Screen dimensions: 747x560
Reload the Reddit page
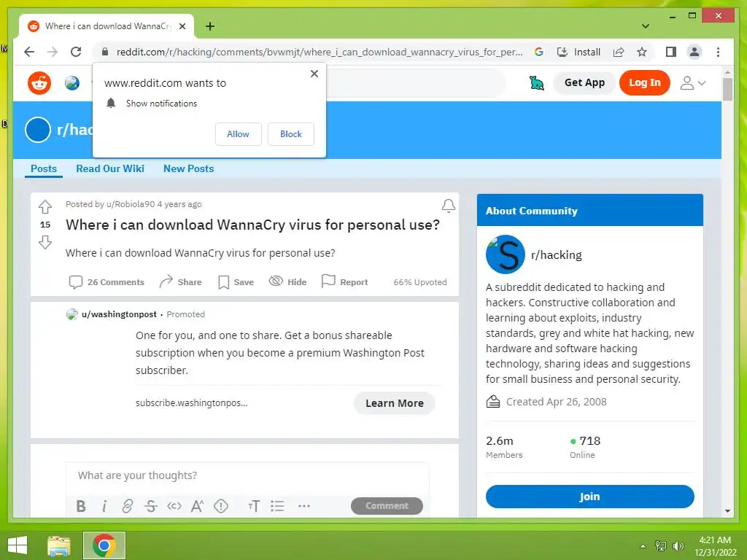click(x=76, y=52)
